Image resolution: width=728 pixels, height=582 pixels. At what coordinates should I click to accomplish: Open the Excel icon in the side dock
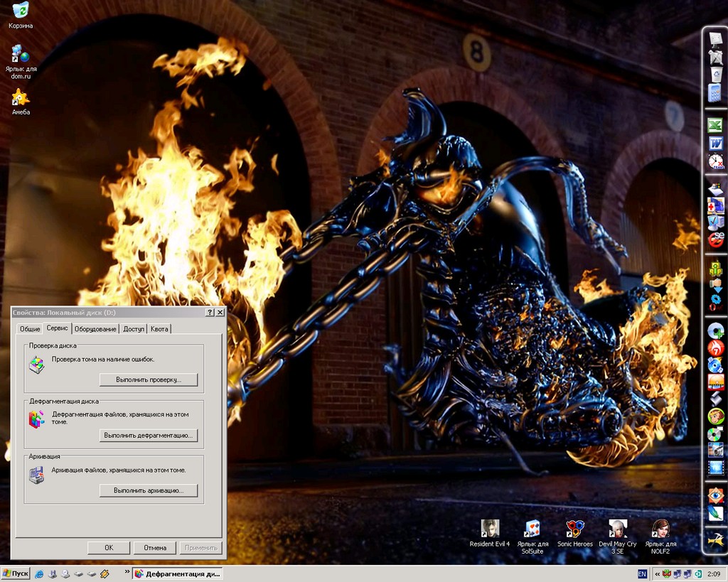(715, 126)
